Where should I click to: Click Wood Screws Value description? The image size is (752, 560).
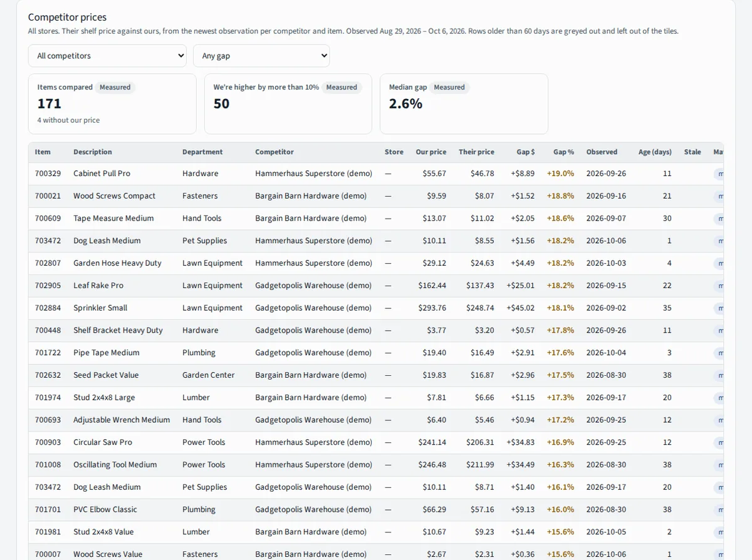(108, 554)
